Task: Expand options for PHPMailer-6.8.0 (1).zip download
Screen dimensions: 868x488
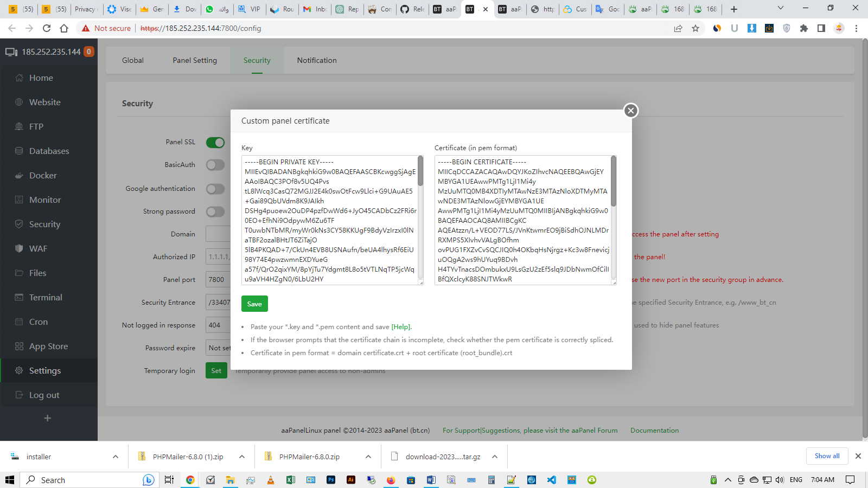Action: [242, 457]
